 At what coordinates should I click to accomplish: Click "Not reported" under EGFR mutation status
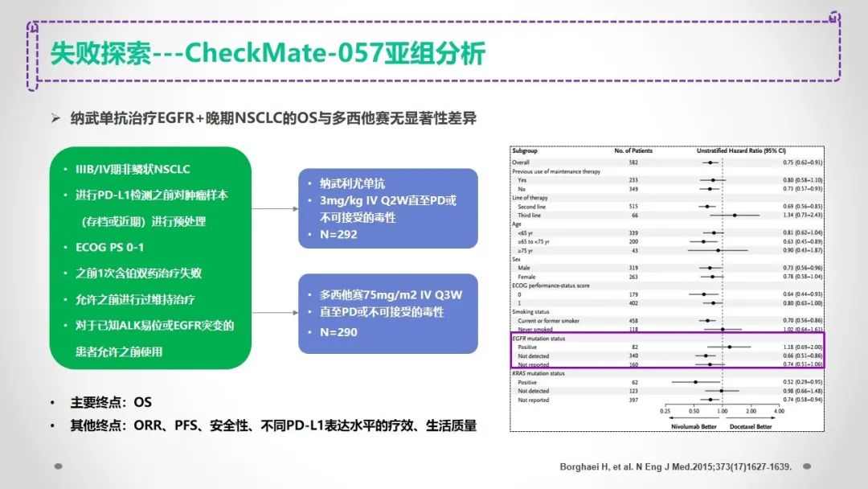[533, 365]
